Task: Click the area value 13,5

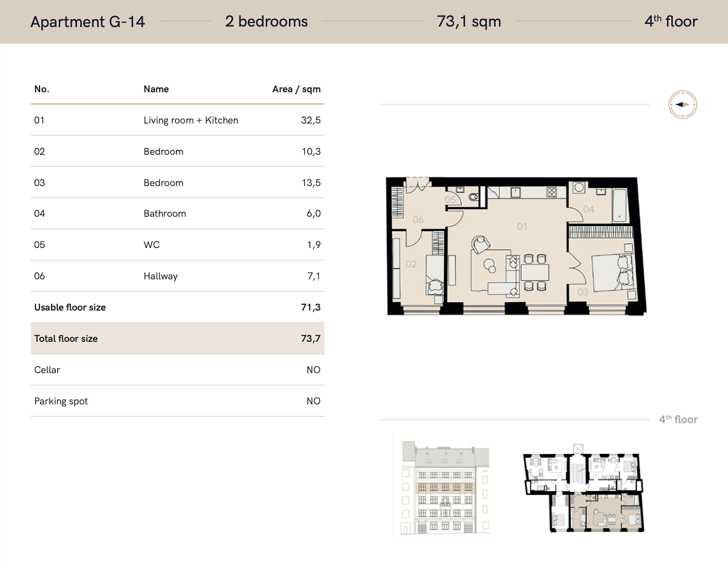Action: point(311,183)
